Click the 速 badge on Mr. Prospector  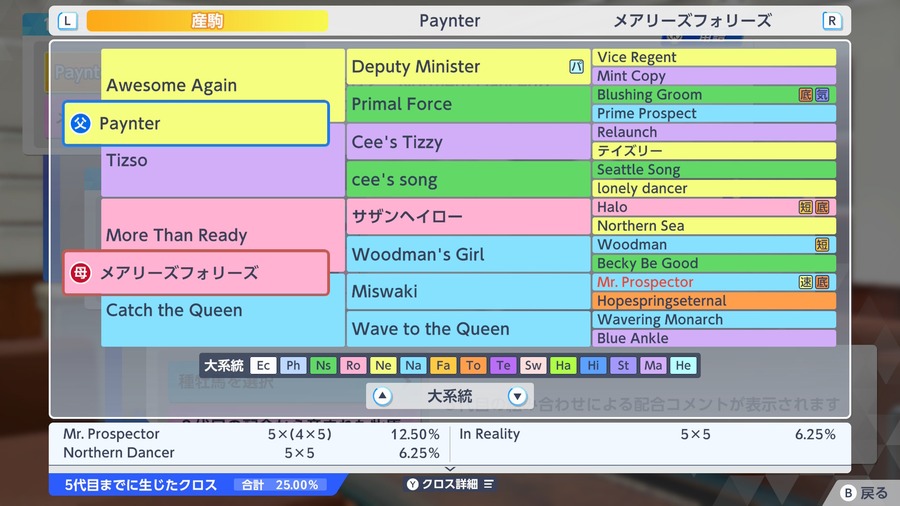click(806, 282)
